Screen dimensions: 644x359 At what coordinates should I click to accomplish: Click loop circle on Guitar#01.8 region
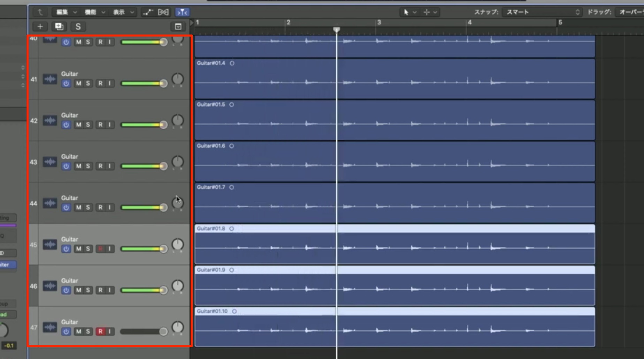232,229
